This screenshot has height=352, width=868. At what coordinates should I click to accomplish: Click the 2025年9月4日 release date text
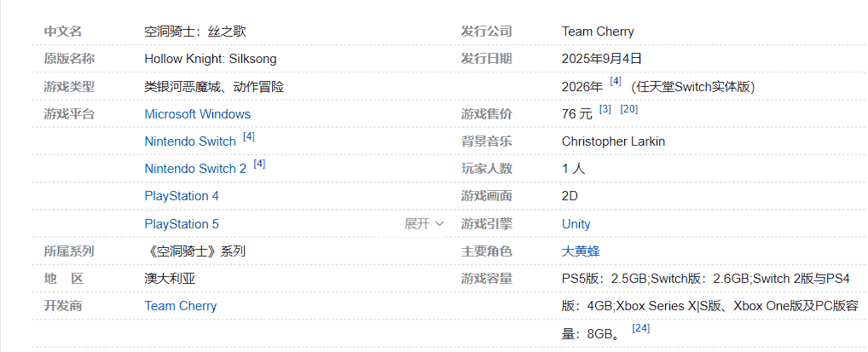(601, 59)
